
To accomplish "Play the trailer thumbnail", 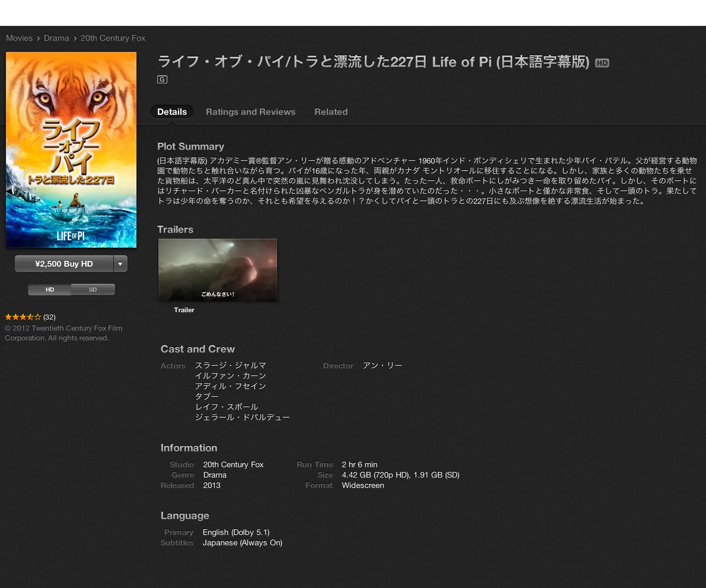I will pyautogui.click(x=218, y=270).
